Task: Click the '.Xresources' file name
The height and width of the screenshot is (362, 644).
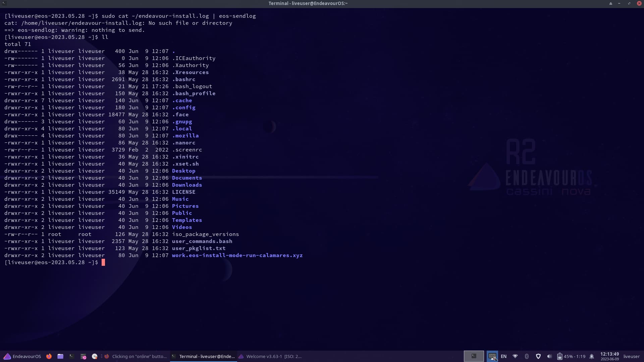Action: (x=190, y=72)
